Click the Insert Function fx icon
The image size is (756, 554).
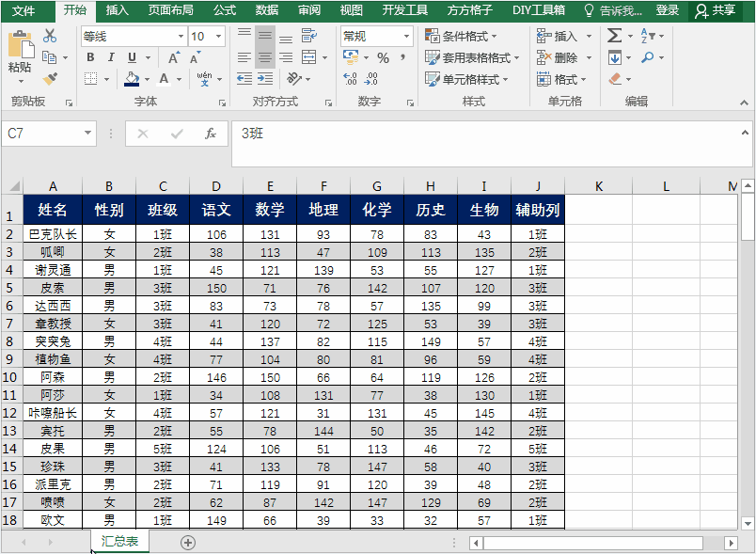click(211, 134)
